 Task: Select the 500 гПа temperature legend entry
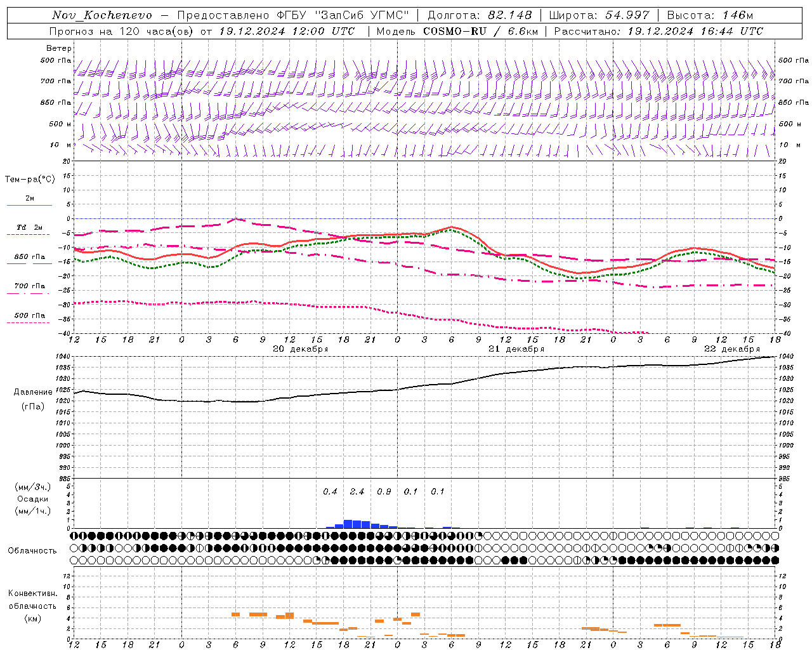(x=29, y=316)
